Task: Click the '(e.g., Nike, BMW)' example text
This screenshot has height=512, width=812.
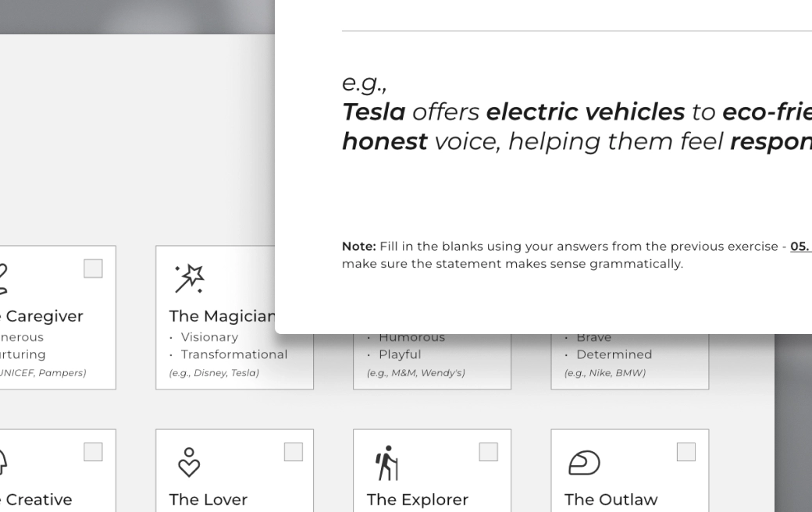Action: (x=605, y=373)
